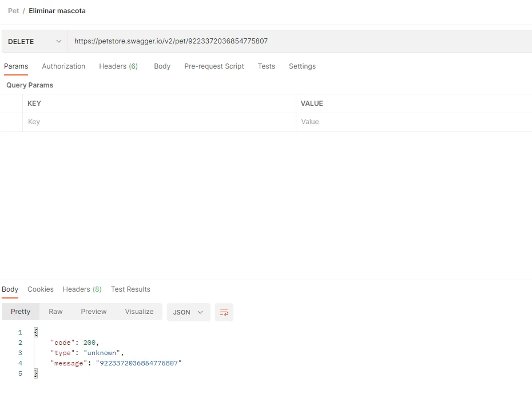Switch response view to Raw
This screenshot has width=532, height=398.
click(55, 312)
